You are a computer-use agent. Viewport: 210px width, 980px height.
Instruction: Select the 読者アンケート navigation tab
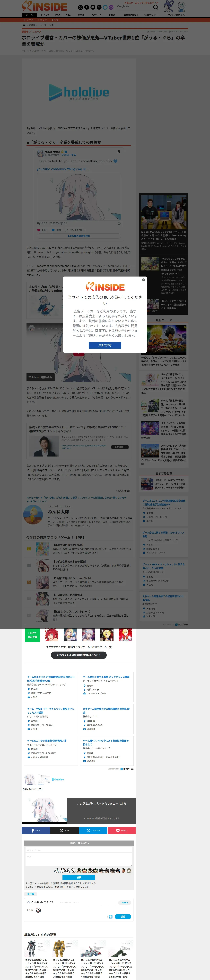pyautogui.click(x=152, y=15)
